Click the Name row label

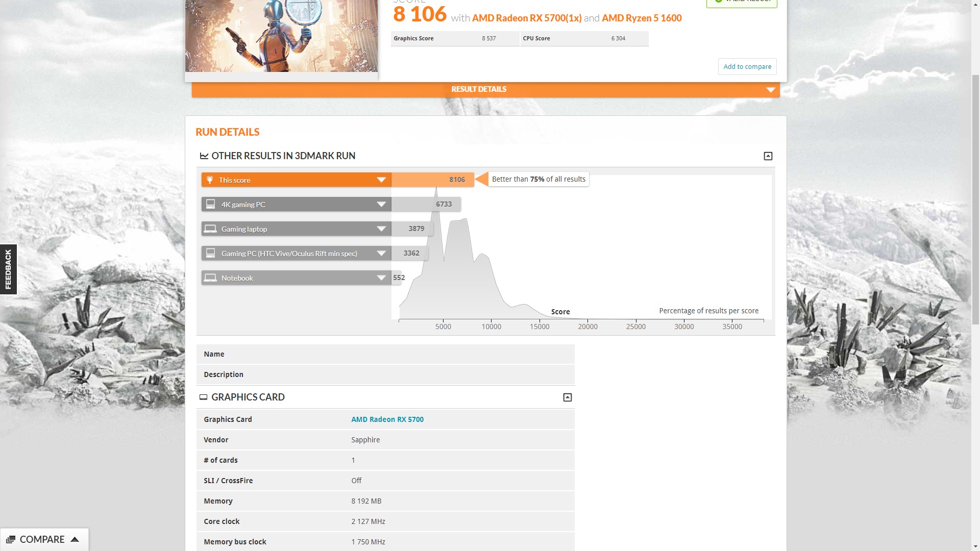click(214, 354)
